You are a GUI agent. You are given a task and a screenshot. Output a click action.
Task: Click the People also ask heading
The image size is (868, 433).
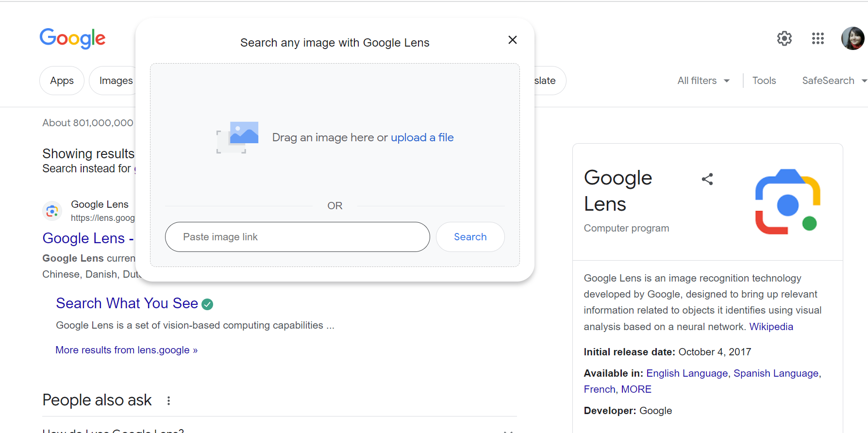pos(97,400)
